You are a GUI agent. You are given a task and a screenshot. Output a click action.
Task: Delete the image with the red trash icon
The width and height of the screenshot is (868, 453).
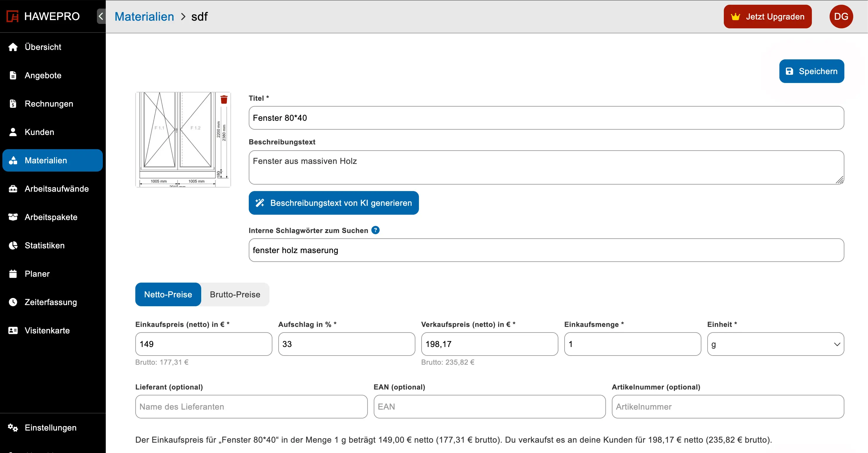224,99
